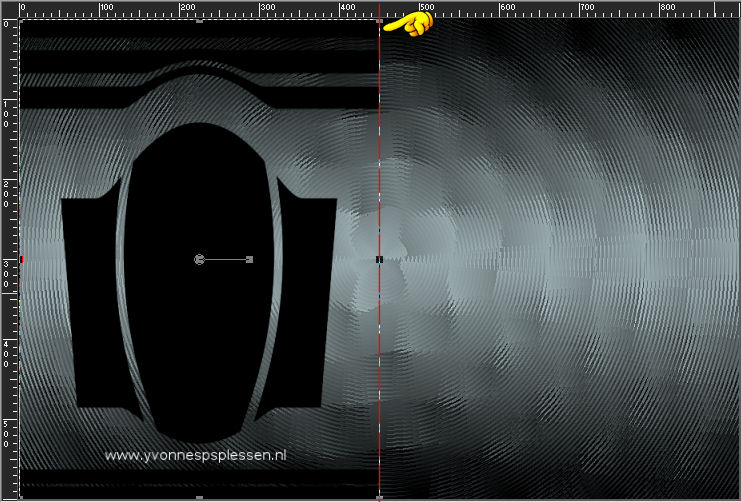The image size is (741, 502).
Task: Click the right-middle resize handle on the red guide
Action: [x=379, y=260]
